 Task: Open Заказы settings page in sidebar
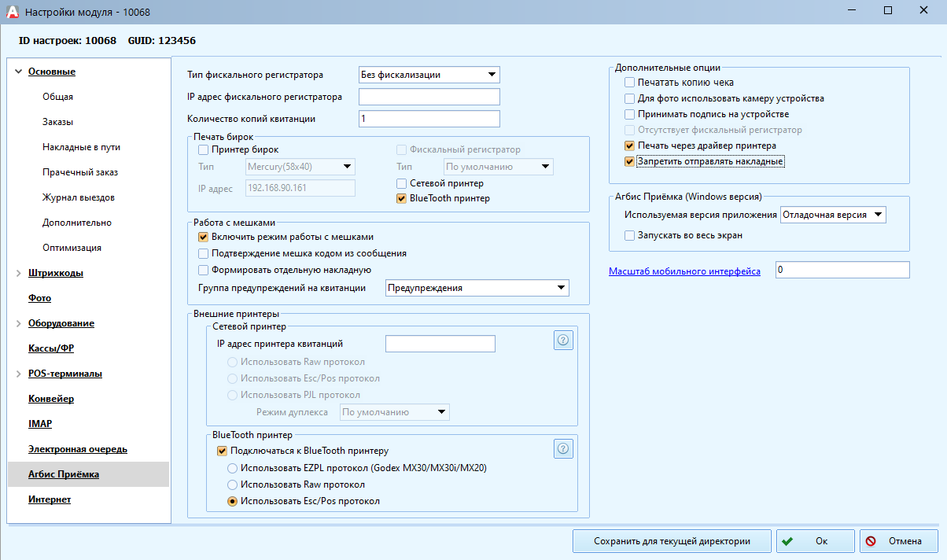(x=57, y=122)
